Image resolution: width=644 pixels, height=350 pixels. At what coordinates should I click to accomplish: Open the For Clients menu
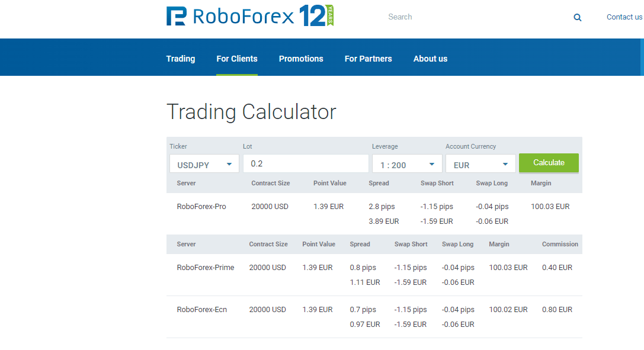tap(237, 59)
